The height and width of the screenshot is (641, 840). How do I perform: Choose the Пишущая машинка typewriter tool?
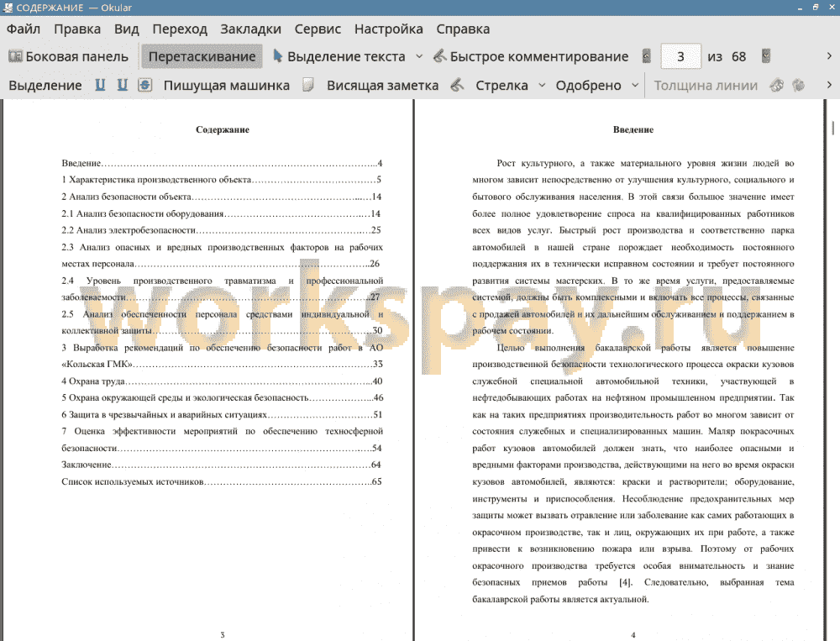point(226,85)
